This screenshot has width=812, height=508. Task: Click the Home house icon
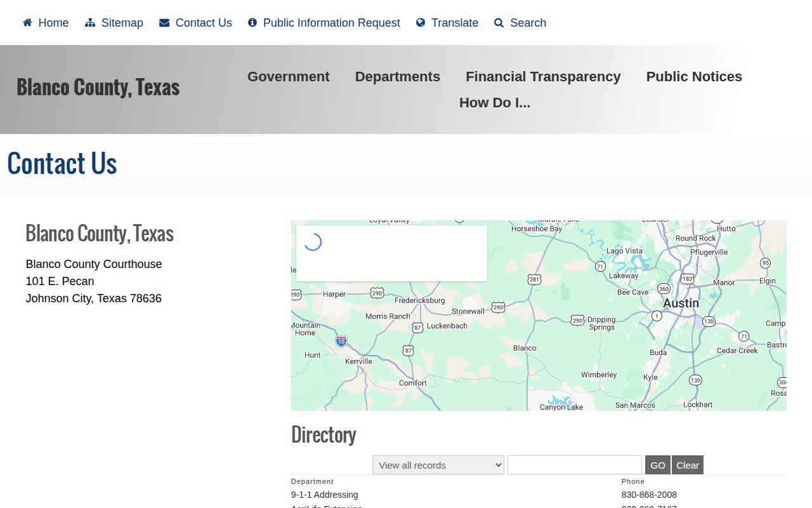[27, 23]
